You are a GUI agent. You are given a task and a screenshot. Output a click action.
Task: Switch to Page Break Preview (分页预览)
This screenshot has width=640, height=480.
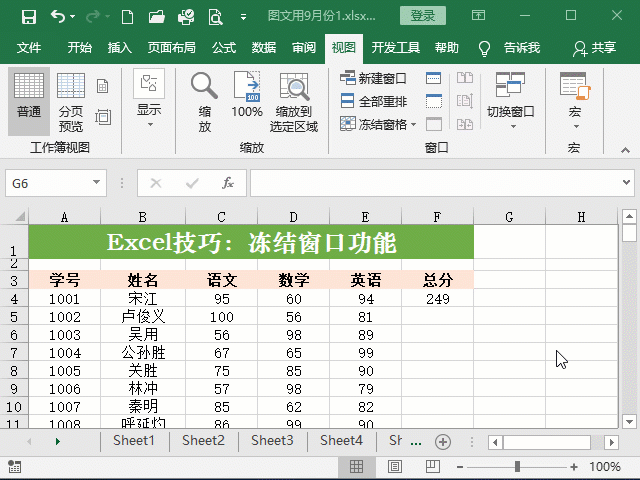click(x=71, y=103)
